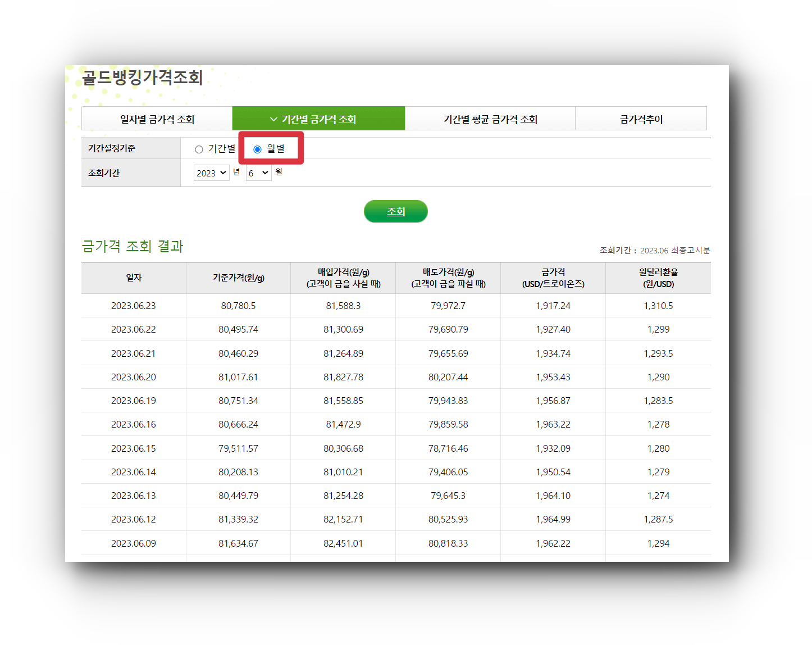Open the month dropdown showing 6
The image size is (812, 645).
(x=259, y=173)
